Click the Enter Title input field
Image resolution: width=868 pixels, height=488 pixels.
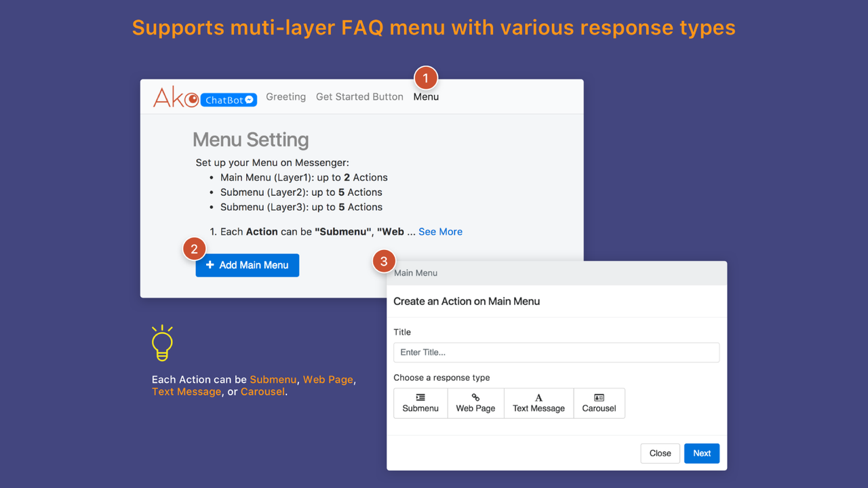tap(556, 352)
